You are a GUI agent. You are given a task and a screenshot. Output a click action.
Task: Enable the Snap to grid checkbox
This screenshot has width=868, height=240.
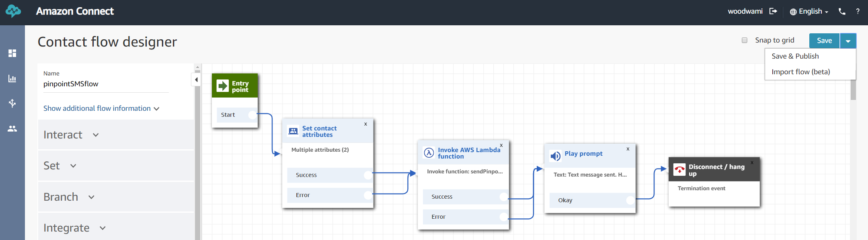[745, 40]
